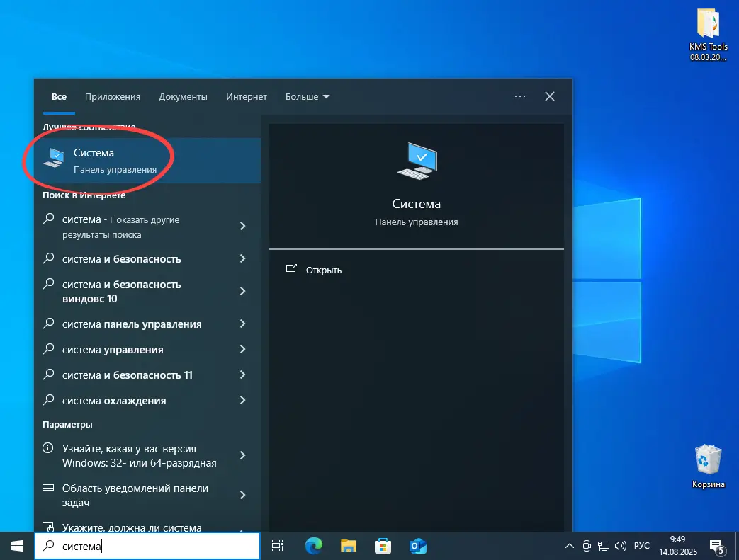Start Outlook from the taskbar

point(417,546)
